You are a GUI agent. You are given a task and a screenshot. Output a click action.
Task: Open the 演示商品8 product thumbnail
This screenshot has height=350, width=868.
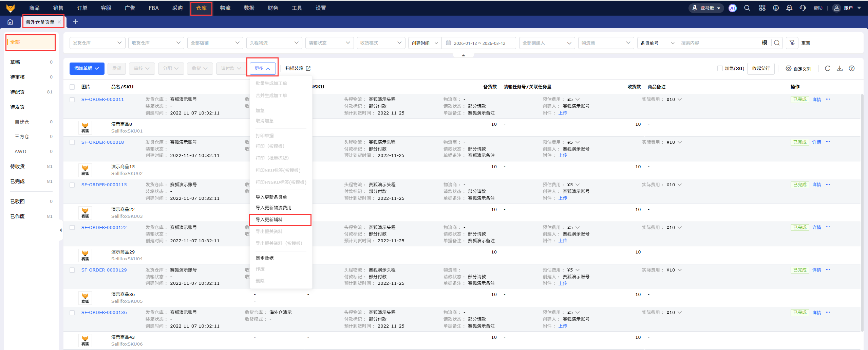[85, 128]
